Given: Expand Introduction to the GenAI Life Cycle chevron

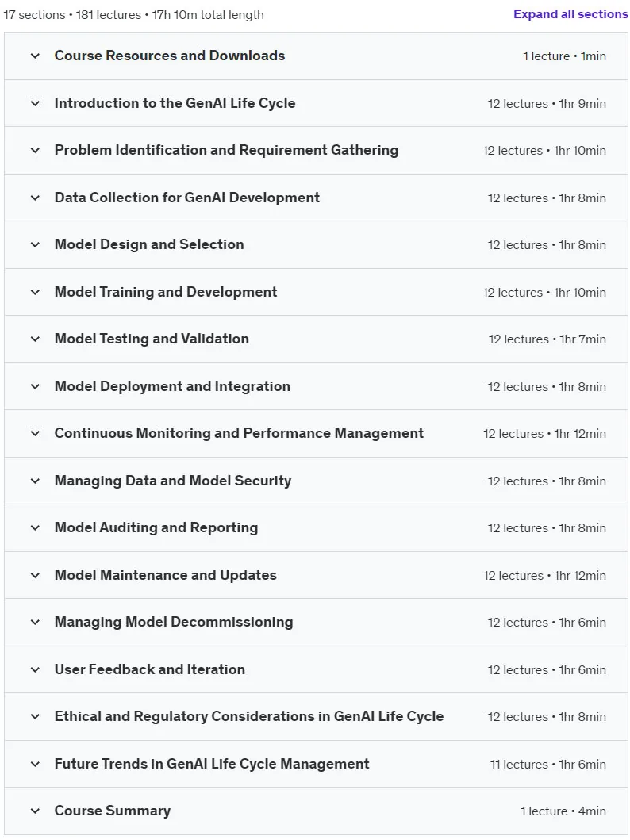Looking at the screenshot, I should [x=36, y=103].
